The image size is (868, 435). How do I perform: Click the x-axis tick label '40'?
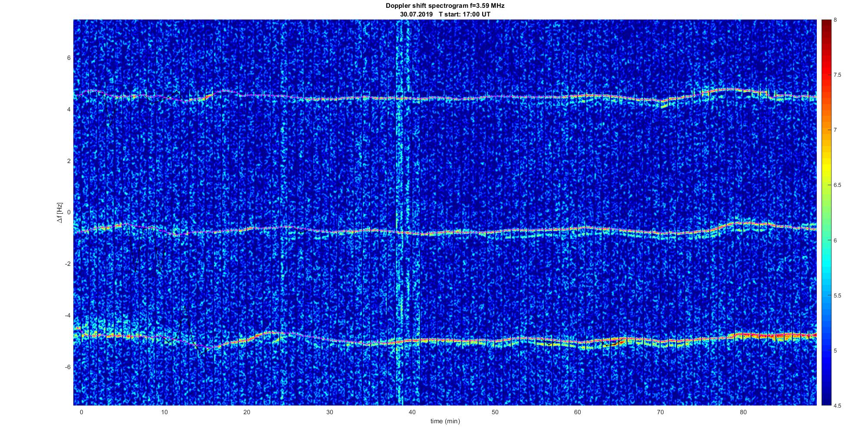pyautogui.click(x=412, y=412)
